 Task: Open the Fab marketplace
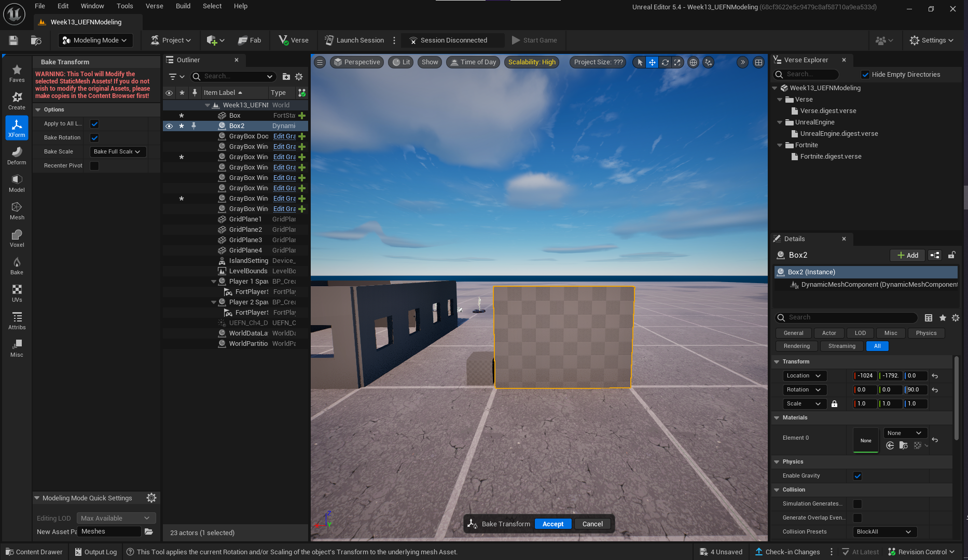click(250, 40)
